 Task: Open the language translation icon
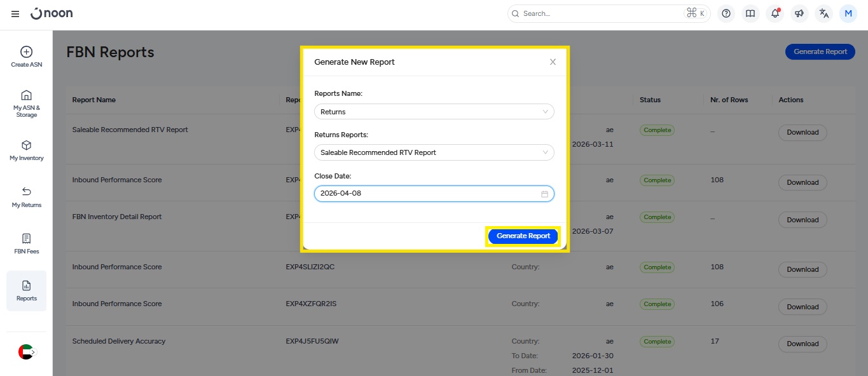[x=824, y=13]
